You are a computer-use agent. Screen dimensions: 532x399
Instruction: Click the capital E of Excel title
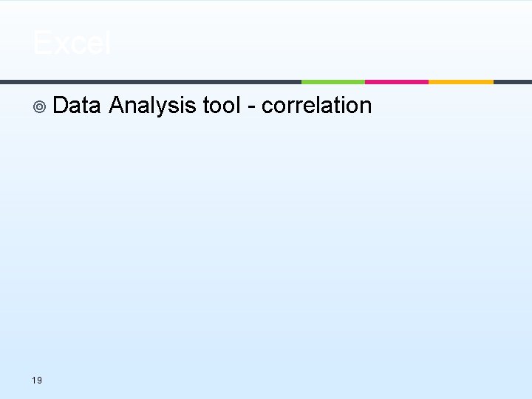coord(42,44)
